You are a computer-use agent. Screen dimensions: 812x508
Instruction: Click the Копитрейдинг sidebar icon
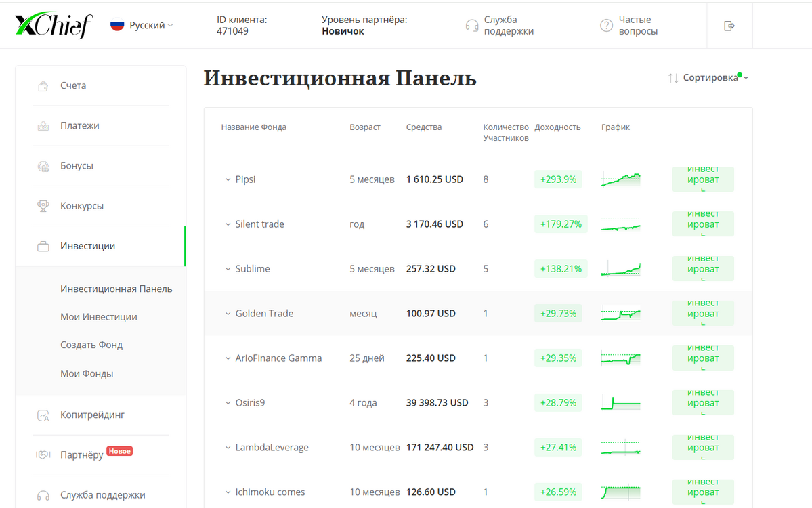tap(43, 415)
